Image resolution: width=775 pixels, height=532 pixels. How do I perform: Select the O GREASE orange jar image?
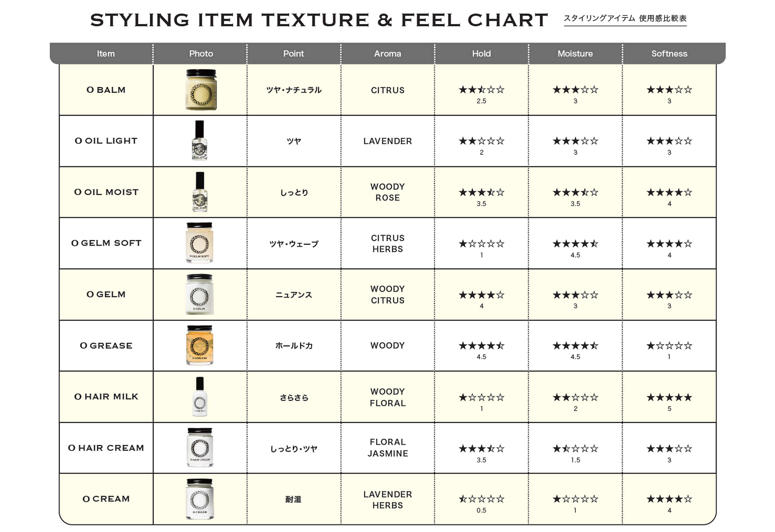click(x=199, y=345)
